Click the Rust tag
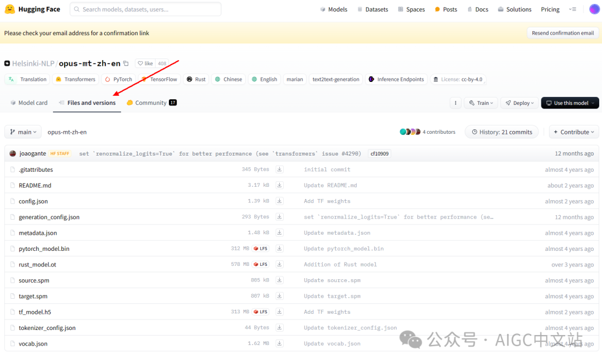This screenshot has height=364, width=602. (196, 79)
